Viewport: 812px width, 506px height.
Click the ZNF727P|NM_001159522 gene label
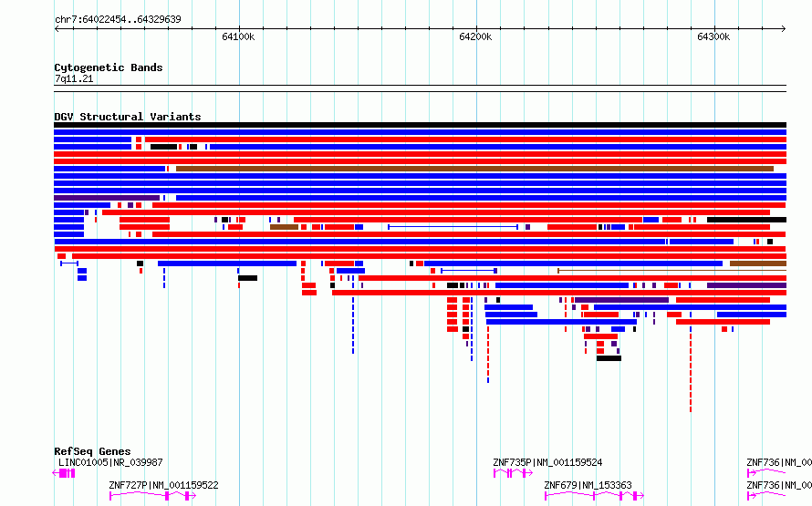(x=163, y=485)
